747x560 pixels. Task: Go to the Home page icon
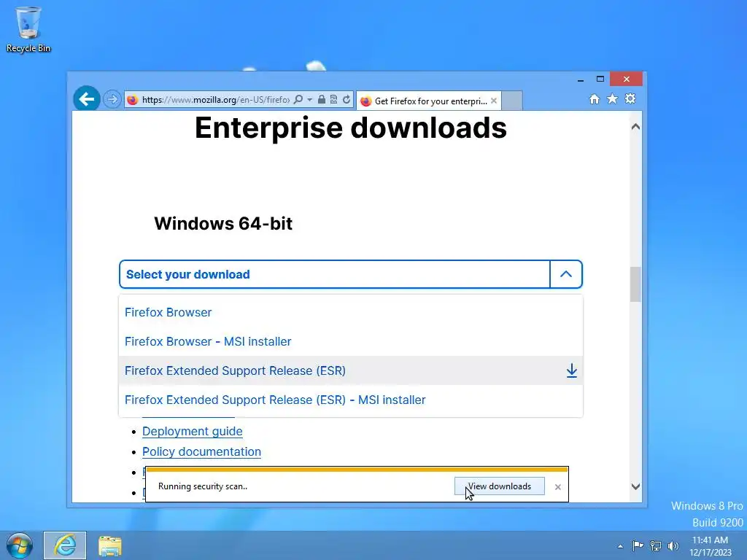[x=594, y=99]
